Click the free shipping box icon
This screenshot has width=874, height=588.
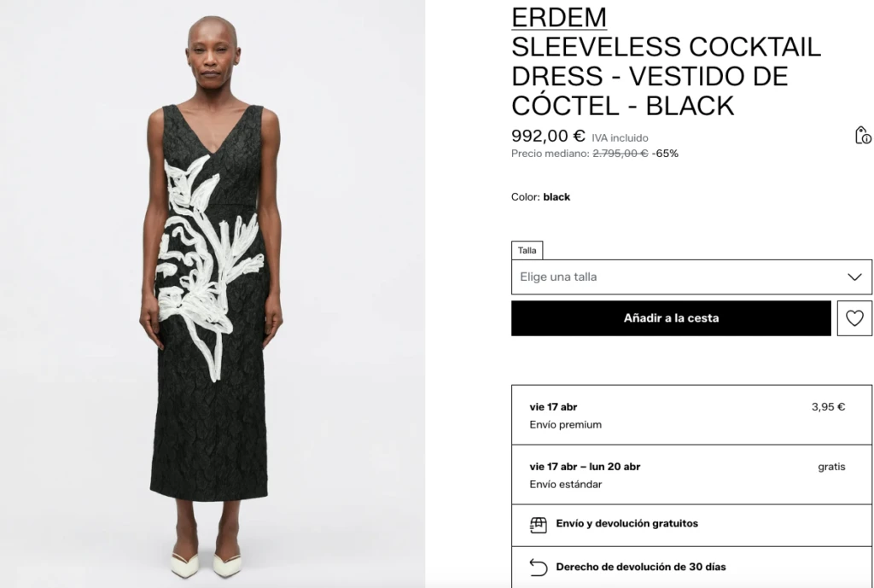(x=538, y=525)
